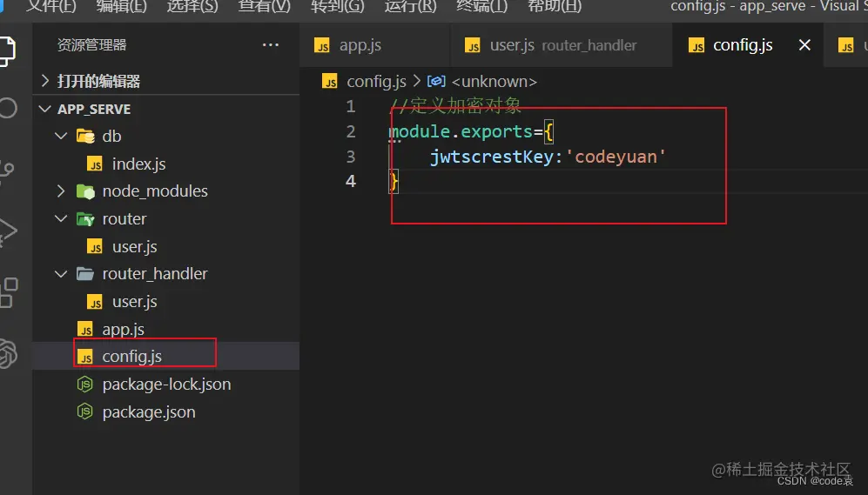Open the 运行(R) menu
The height and width of the screenshot is (495, 868).
410,7
